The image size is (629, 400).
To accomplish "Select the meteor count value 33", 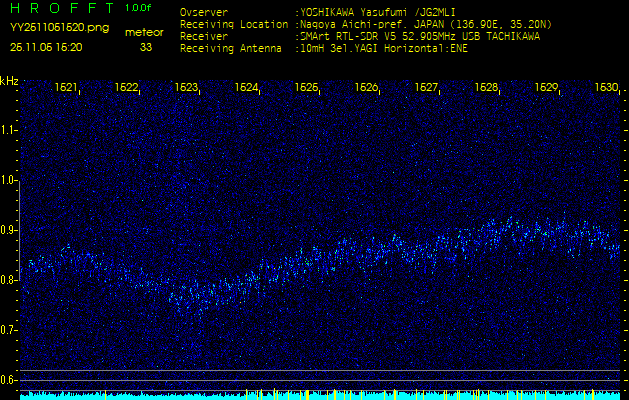I will pyautogui.click(x=146, y=46).
